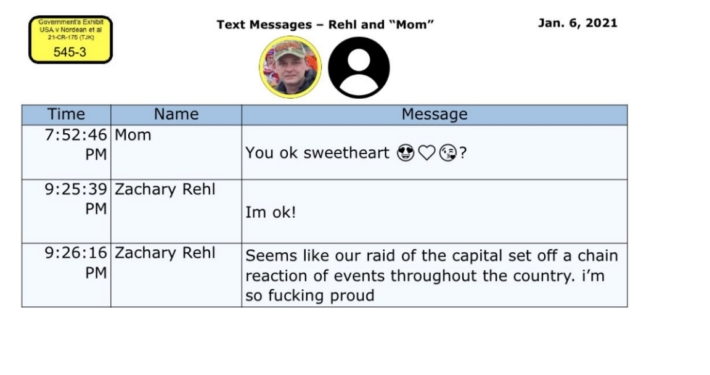Select the circular profile photo avatar
This screenshot has height=375, width=710.
290,67
